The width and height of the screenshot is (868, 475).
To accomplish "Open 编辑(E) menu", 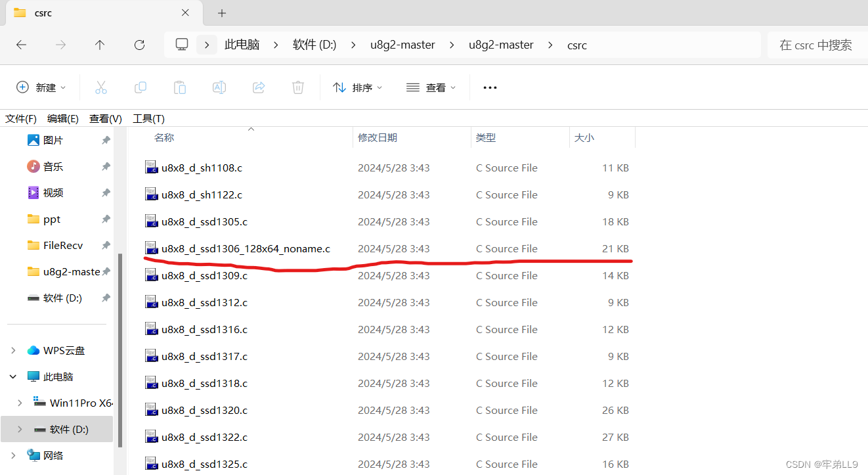I will 63,118.
